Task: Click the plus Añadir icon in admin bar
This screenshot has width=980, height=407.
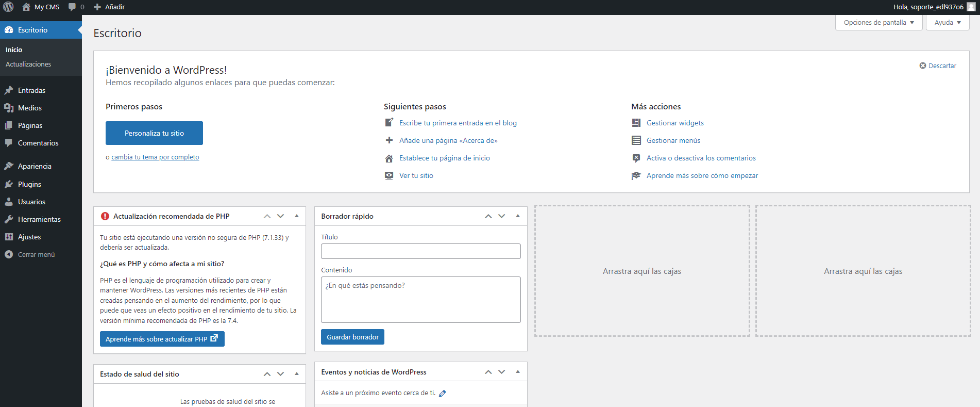Action: 97,7
